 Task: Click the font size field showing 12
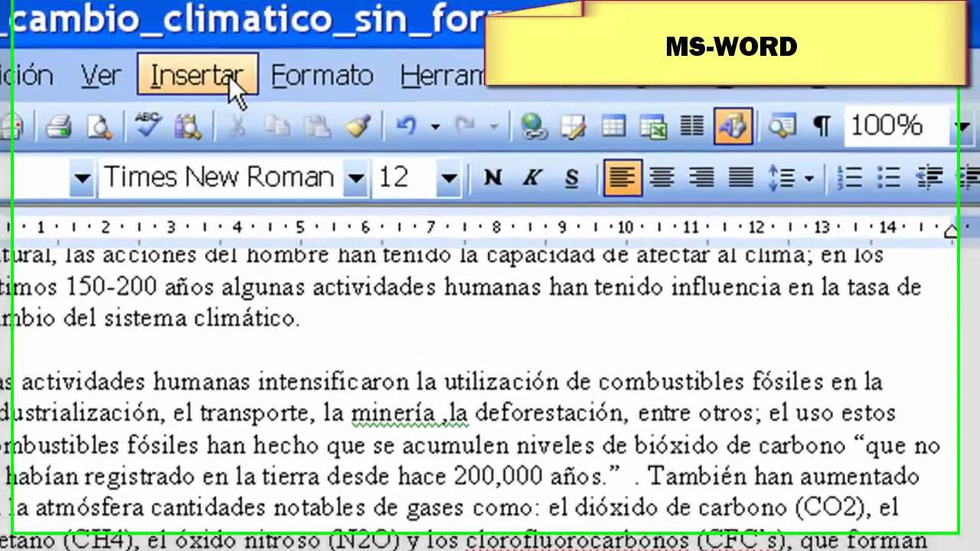(x=403, y=178)
